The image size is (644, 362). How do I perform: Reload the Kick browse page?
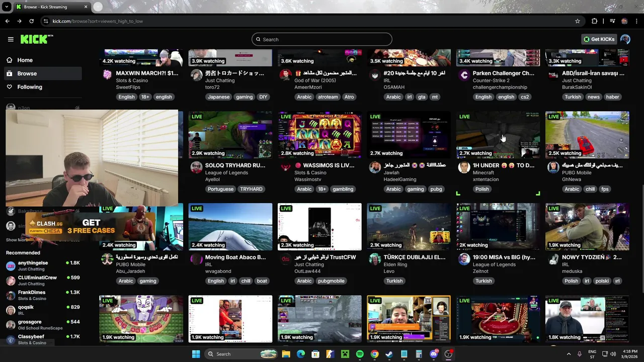tap(31, 21)
